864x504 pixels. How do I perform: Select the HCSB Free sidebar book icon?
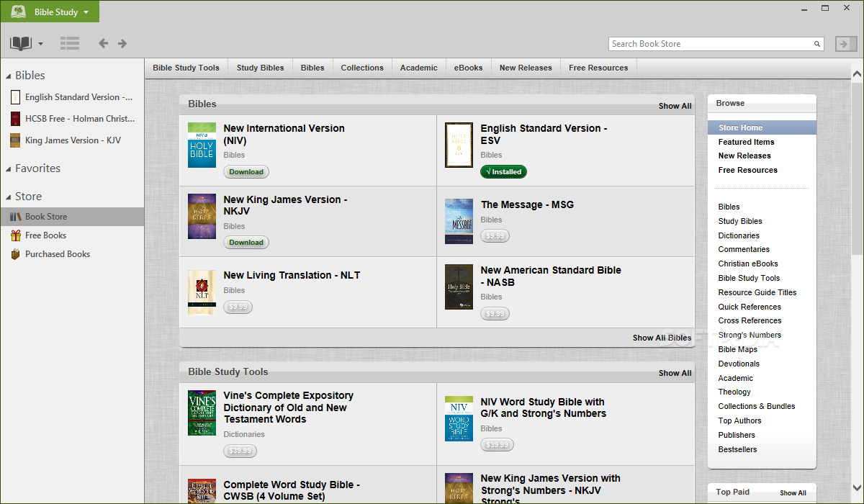pyautogui.click(x=15, y=119)
